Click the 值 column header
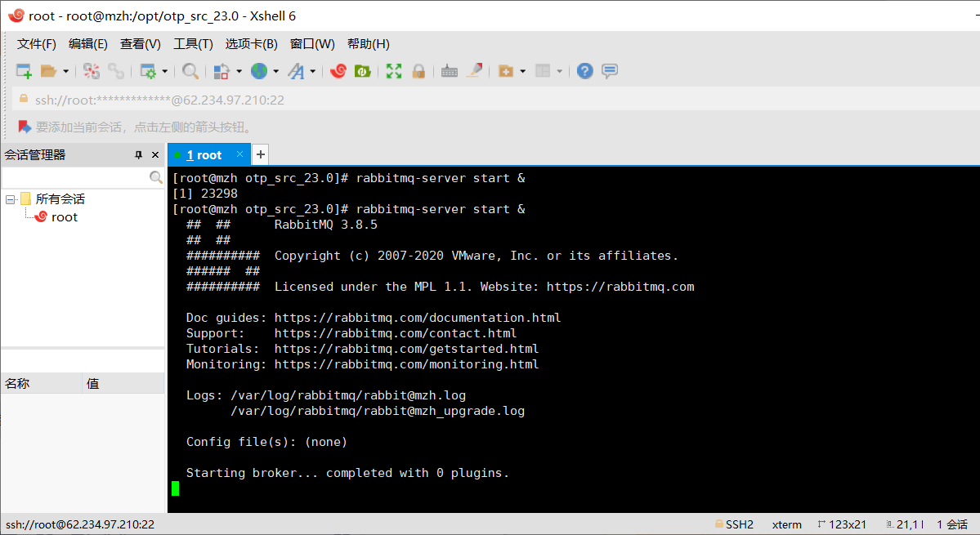This screenshot has width=980, height=535. tap(123, 383)
